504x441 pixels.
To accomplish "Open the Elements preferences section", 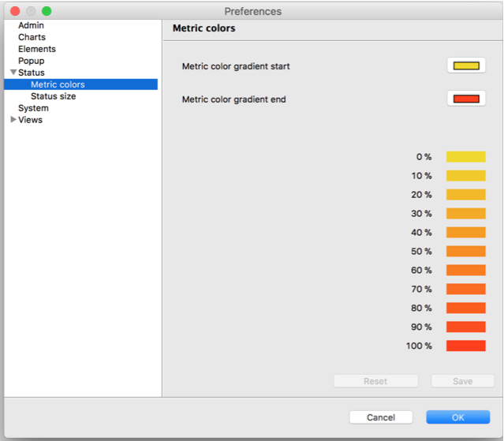I will point(36,49).
